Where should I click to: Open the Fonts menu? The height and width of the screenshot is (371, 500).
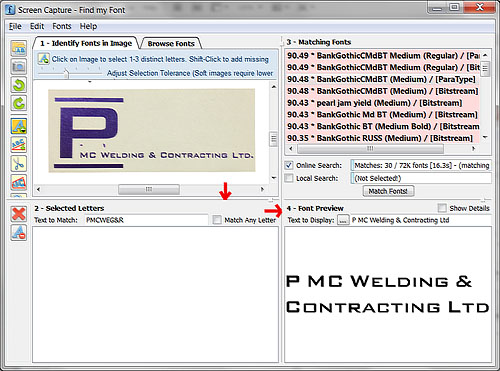(x=62, y=26)
